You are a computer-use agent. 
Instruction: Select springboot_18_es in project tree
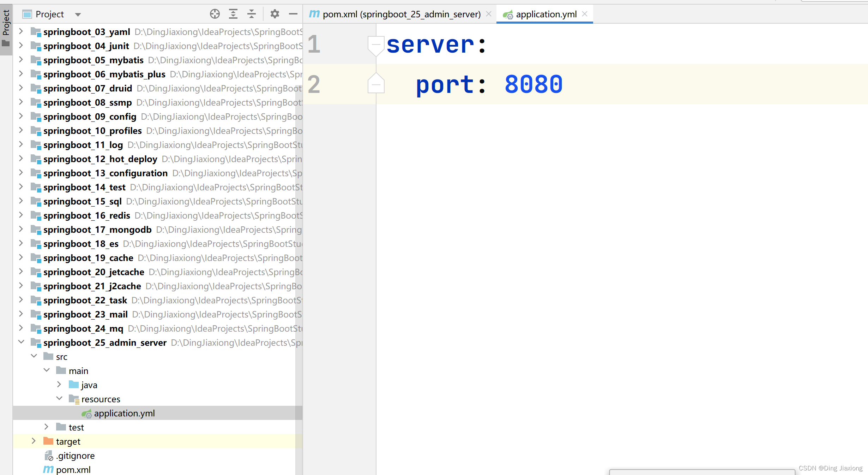click(81, 244)
